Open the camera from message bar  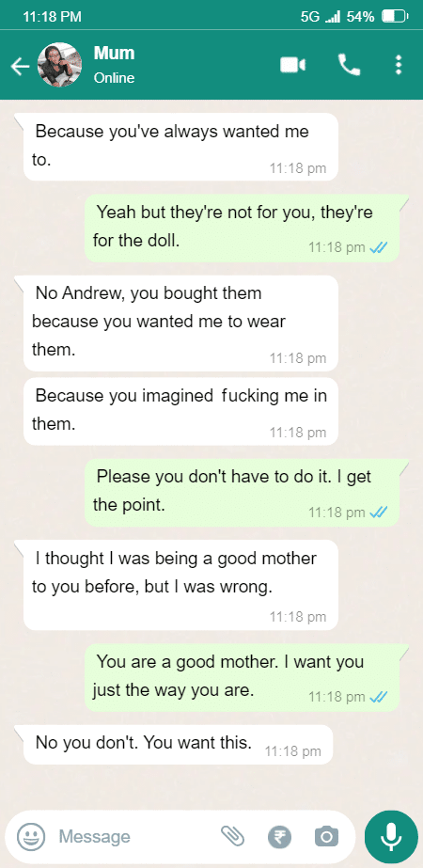pos(327,836)
